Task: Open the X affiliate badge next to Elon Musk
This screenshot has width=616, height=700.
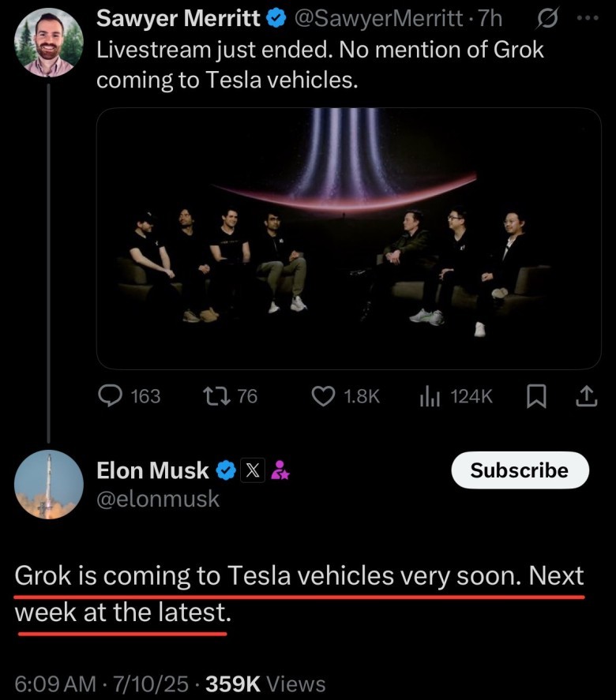Action: pyautogui.click(x=253, y=470)
